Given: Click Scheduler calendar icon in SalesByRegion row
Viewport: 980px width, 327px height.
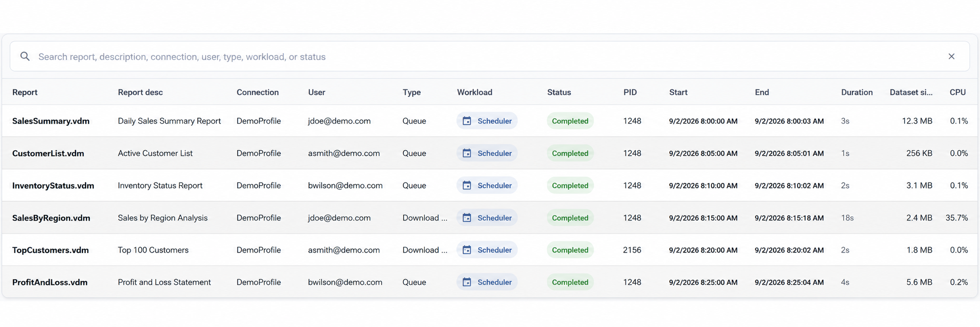Looking at the screenshot, I should click(x=467, y=218).
